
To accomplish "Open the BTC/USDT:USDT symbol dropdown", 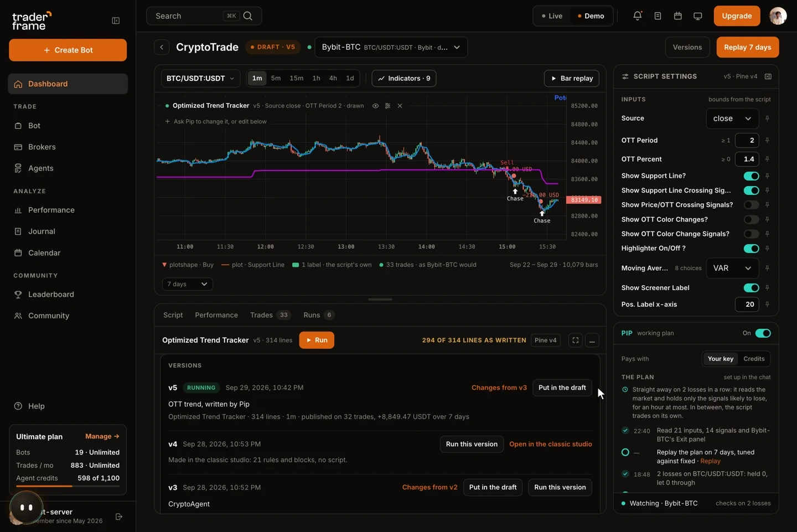I will (200, 79).
